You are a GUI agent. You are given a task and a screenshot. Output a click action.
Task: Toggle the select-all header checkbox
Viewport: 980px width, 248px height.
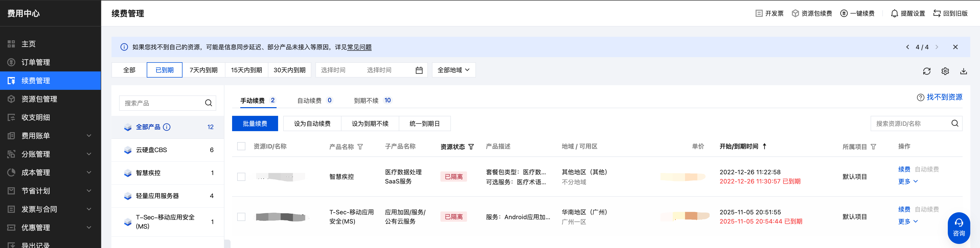click(x=241, y=146)
